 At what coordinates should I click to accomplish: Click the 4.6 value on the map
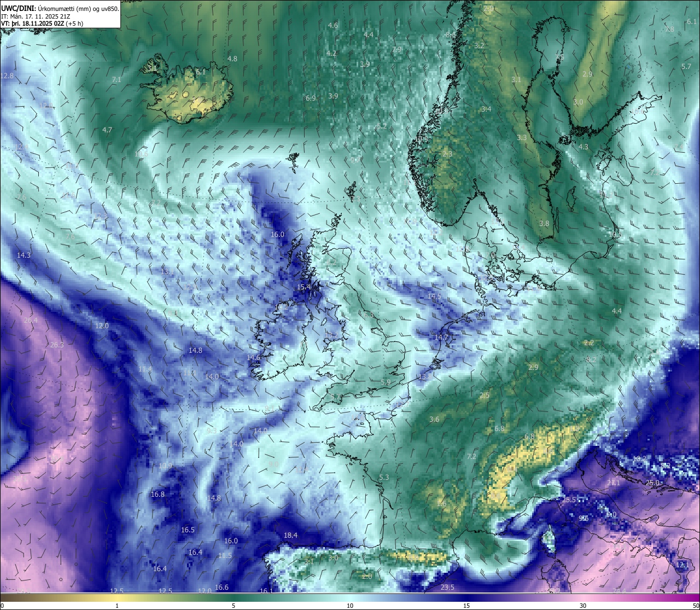click(332, 25)
